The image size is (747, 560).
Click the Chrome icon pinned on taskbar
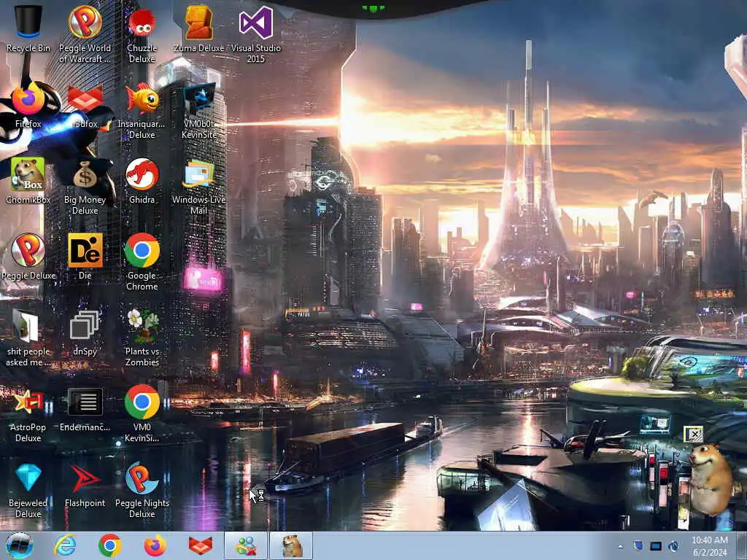pos(110,545)
